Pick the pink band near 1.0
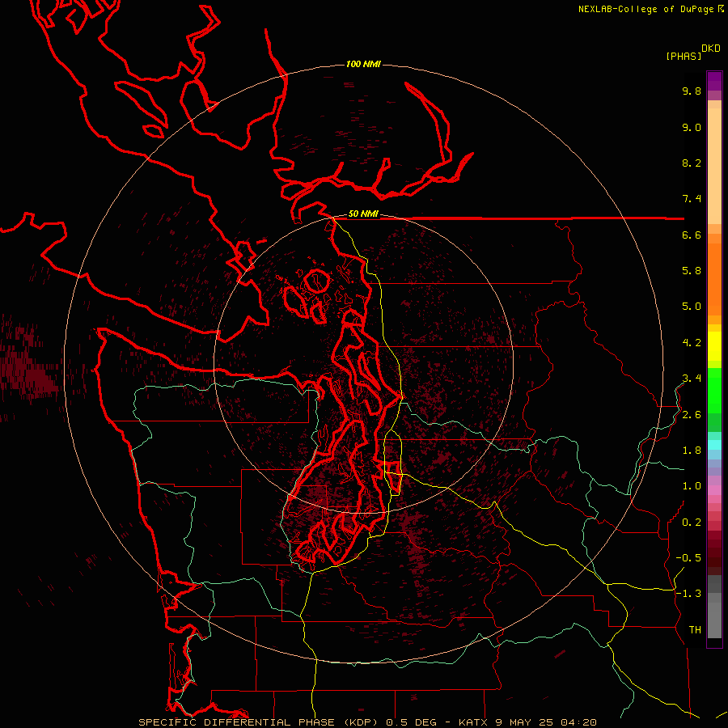Image resolution: width=728 pixels, height=728 pixels. click(714, 490)
